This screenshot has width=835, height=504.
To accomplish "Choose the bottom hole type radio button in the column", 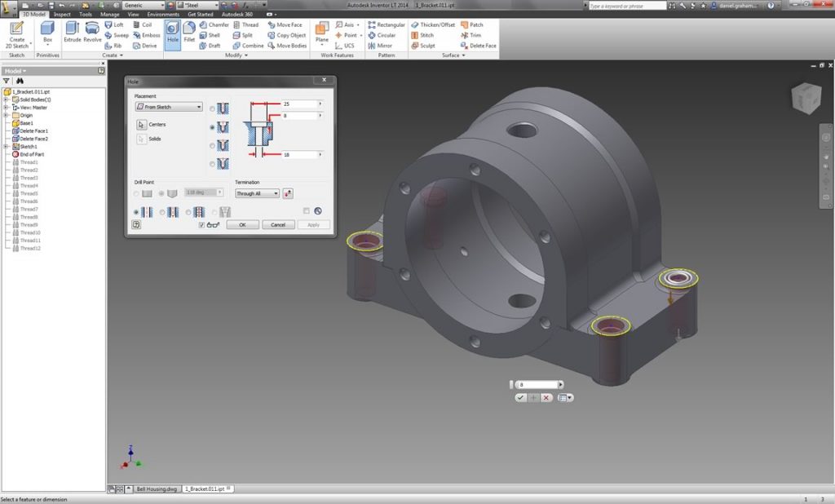I will [213, 164].
